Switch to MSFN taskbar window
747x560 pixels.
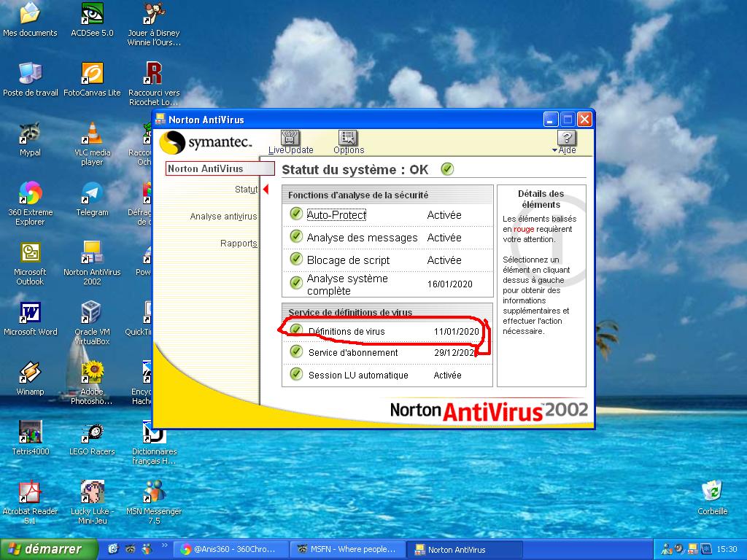click(x=347, y=550)
